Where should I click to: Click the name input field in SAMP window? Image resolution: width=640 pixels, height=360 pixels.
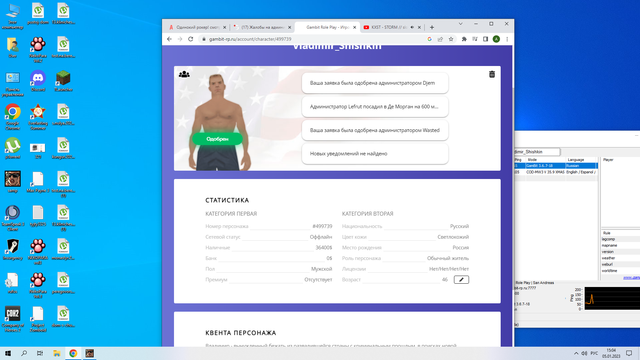(537, 152)
